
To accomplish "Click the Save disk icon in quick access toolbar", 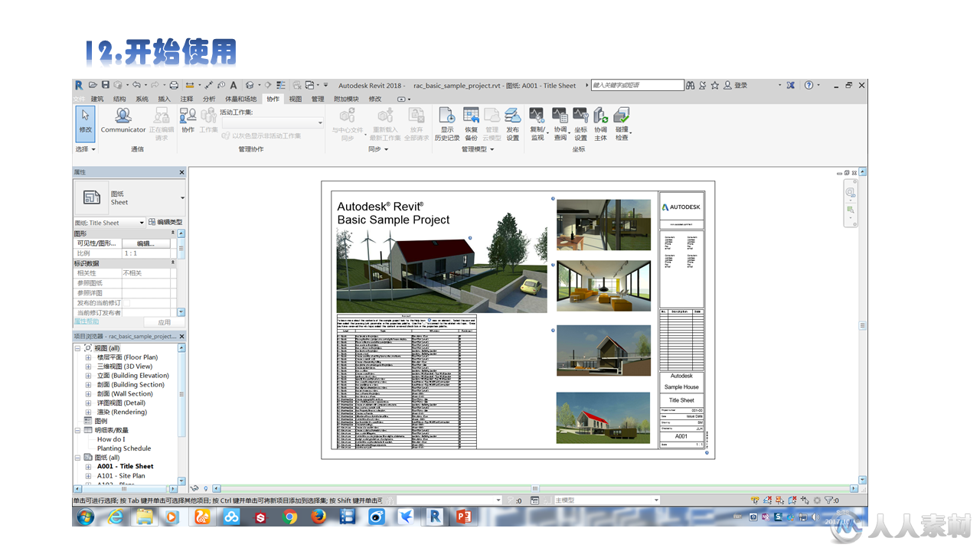I will click(106, 85).
